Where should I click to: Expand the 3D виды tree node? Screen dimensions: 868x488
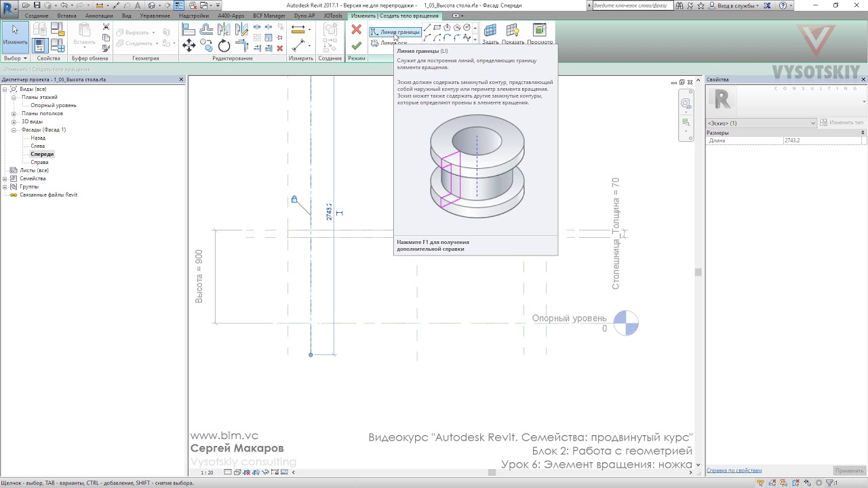(14, 121)
